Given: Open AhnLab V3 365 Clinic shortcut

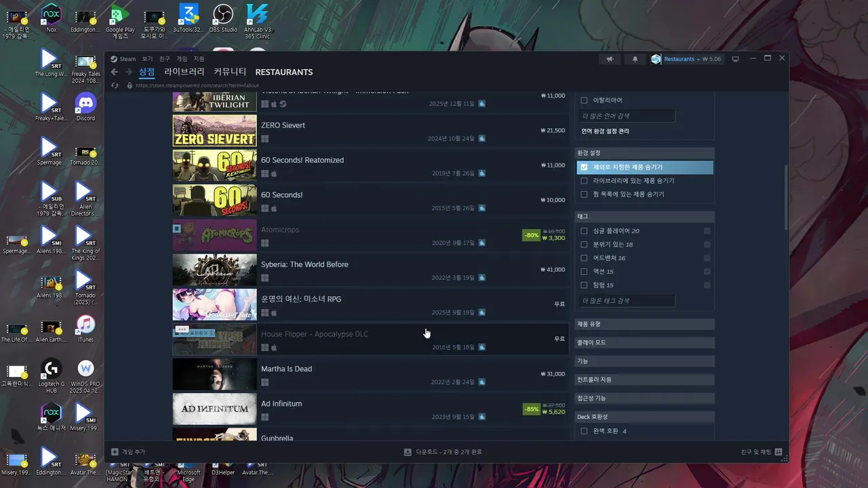Looking at the screenshot, I should click(258, 22).
